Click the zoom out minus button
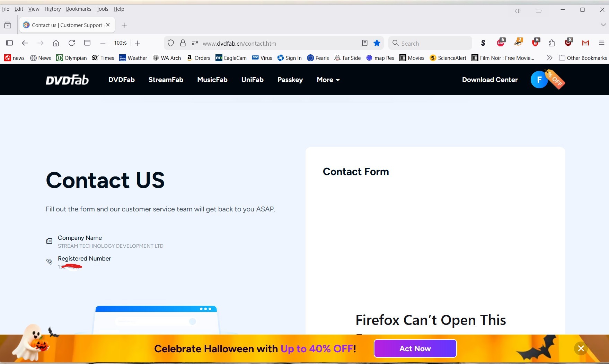This screenshot has height=364, width=609. pyautogui.click(x=103, y=43)
